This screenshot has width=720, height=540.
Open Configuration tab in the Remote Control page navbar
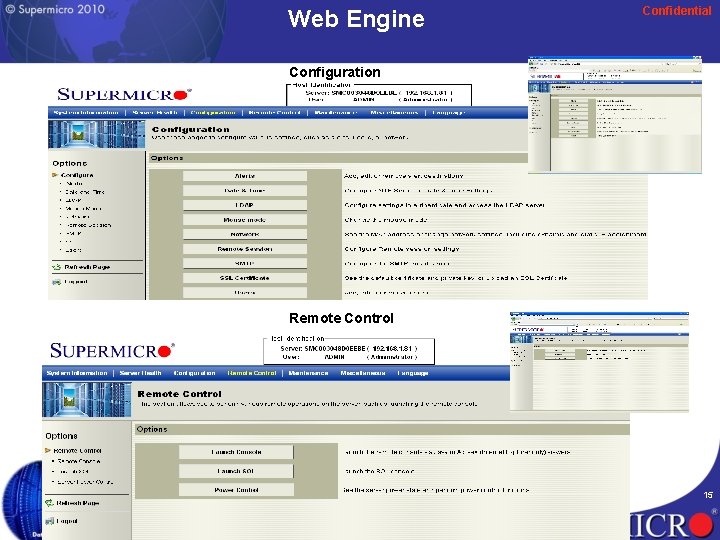point(194,373)
